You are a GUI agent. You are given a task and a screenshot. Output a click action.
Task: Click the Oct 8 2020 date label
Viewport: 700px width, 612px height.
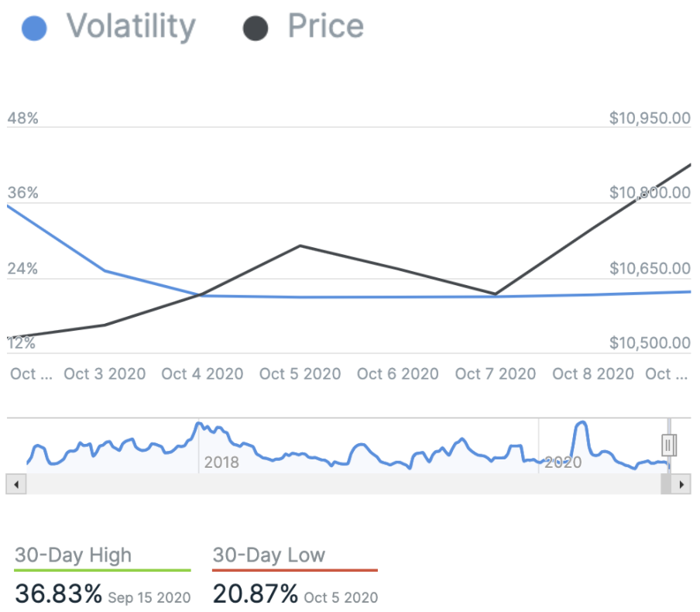(593, 374)
